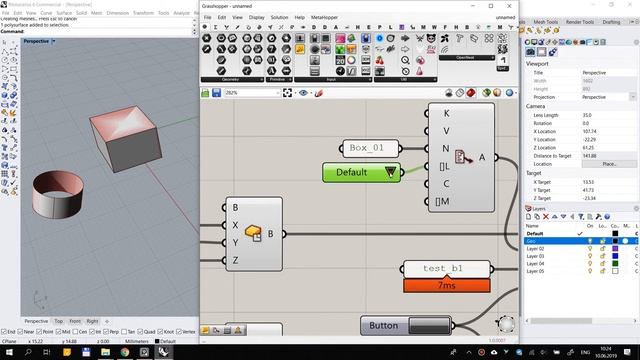Select the calendar 20 icon in Input panel

pos(340,60)
